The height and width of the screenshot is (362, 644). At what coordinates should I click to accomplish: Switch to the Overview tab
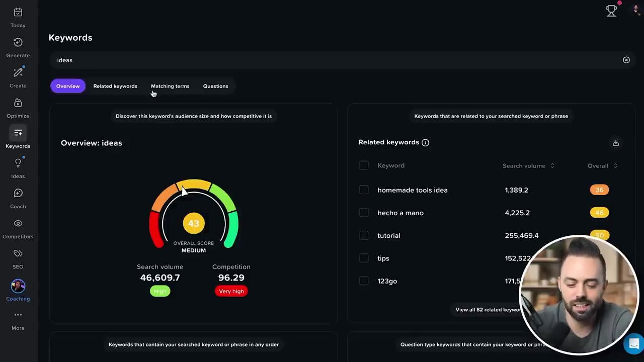(68, 86)
